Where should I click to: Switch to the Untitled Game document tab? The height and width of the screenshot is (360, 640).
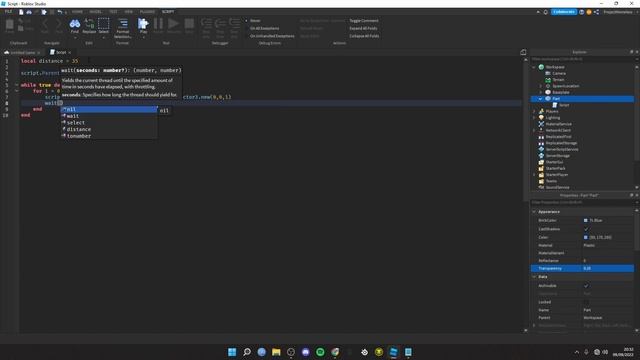(x=22, y=53)
